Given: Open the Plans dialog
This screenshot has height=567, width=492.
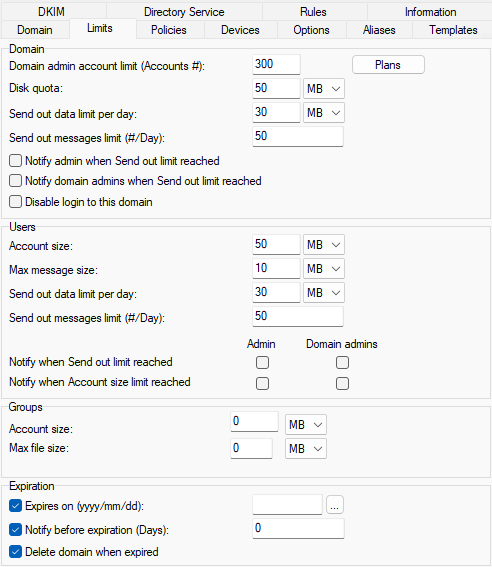Looking at the screenshot, I should tap(388, 65).
